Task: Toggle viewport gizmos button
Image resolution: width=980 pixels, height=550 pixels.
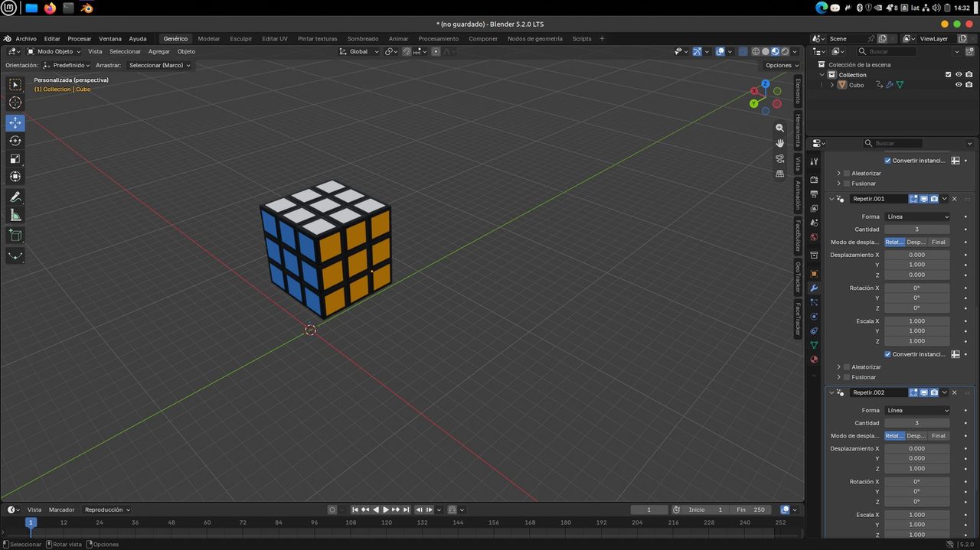Action: click(697, 51)
